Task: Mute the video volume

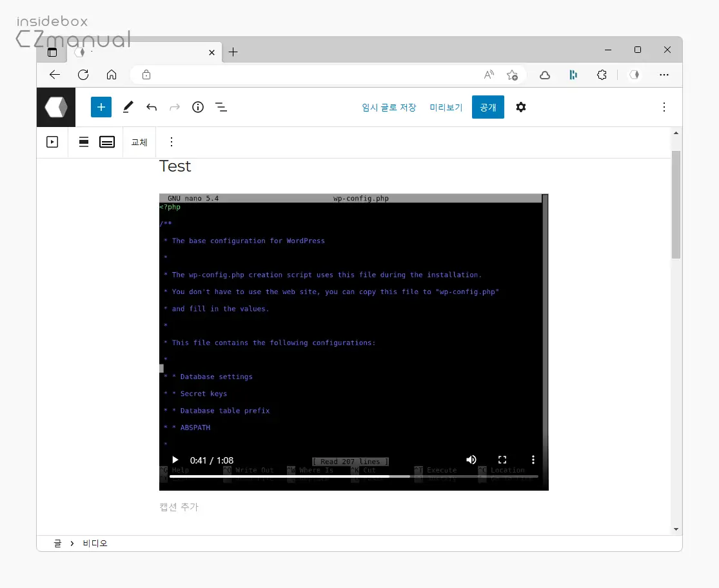Action: [x=471, y=460]
